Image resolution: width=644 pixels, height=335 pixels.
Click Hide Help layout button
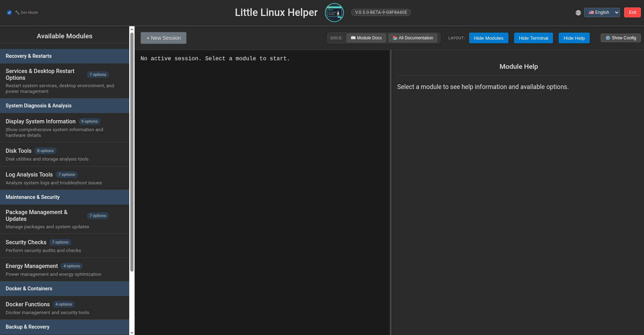click(x=574, y=38)
